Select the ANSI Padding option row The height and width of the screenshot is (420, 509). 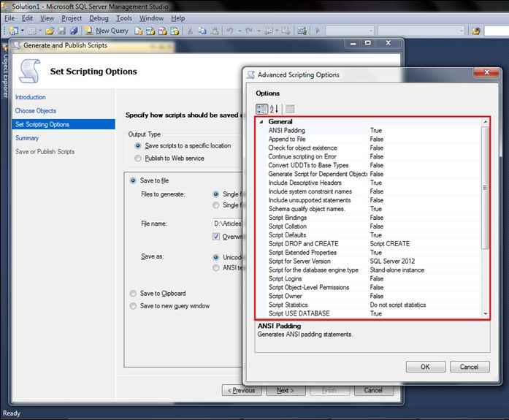[x=373, y=131]
